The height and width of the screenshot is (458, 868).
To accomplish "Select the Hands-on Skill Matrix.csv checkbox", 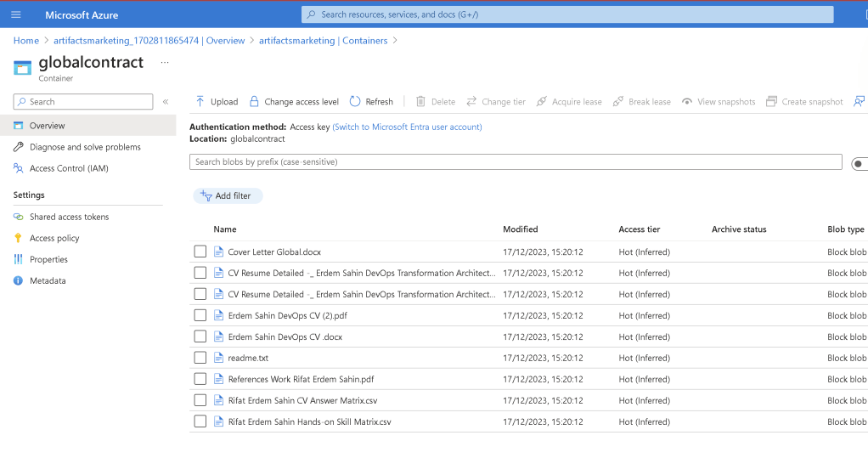I will pyautogui.click(x=200, y=421).
